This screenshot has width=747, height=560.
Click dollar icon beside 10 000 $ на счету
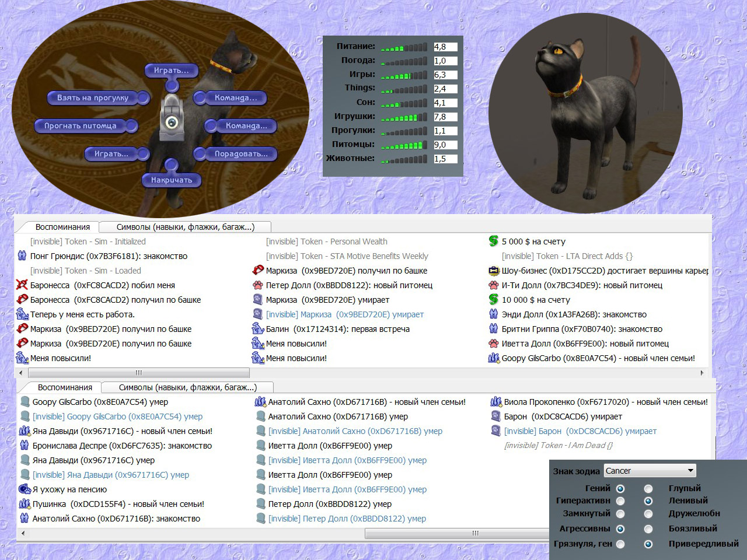coord(494,300)
